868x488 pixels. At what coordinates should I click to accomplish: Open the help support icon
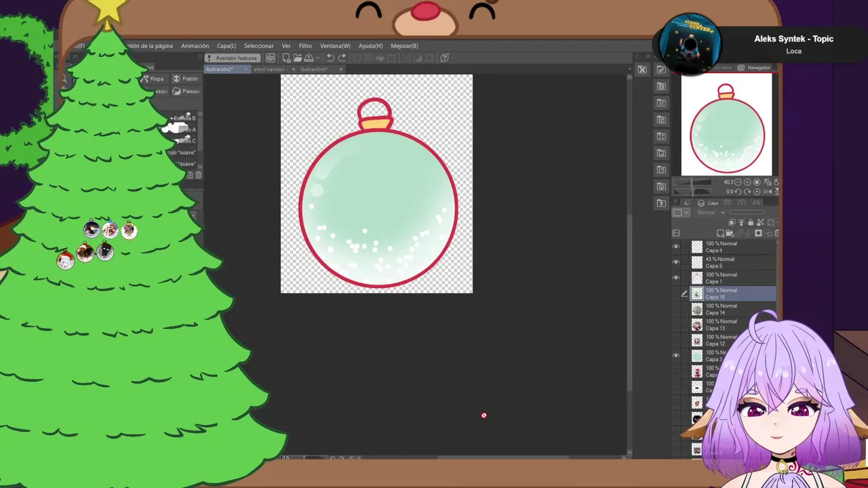[x=445, y=58]
